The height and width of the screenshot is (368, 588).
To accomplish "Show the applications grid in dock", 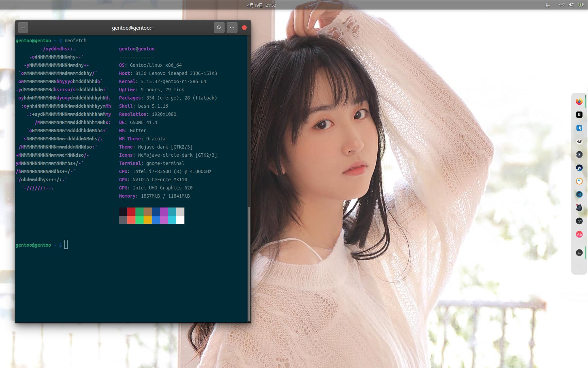I will pos(579,266).
